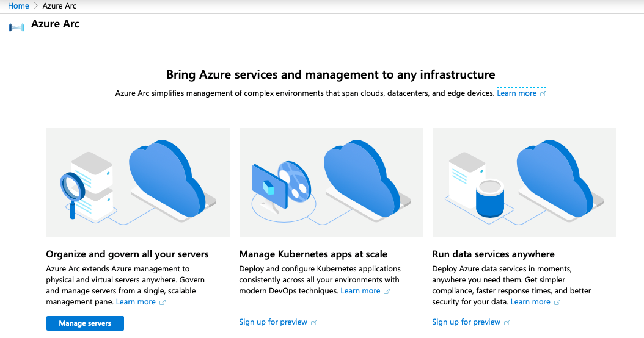The image size is (644, 338).
Task: Sign up for preview under Kubernetes apps
Action: tap(273, 322)
